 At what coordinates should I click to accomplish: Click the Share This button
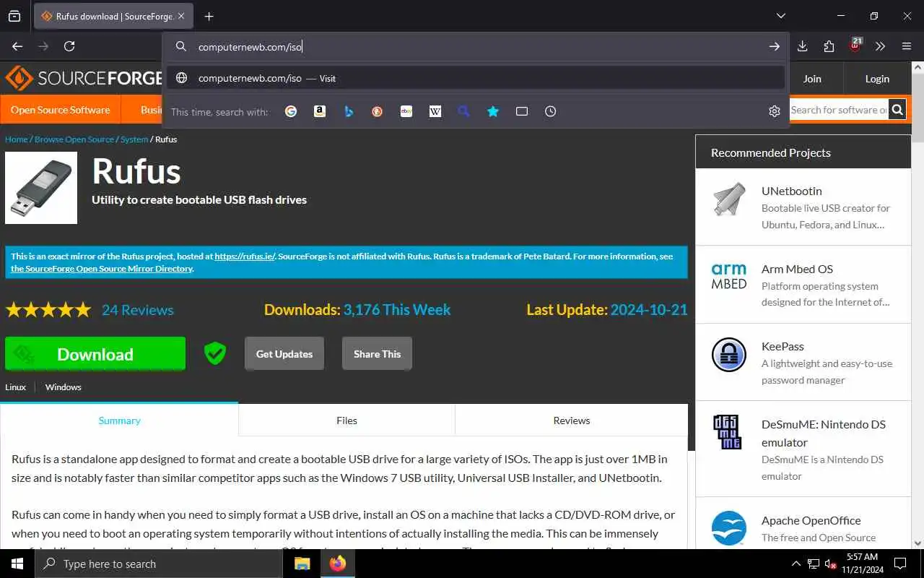click(377, 353)
